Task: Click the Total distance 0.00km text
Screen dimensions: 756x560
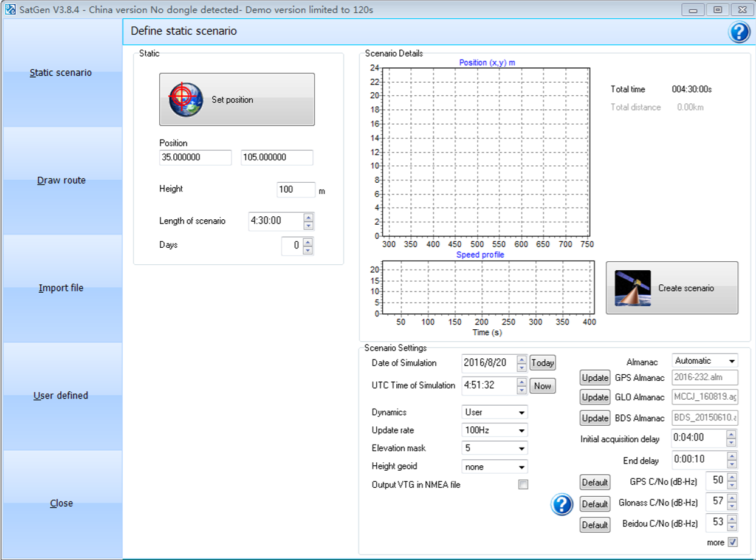Action: (x=690, y=107)
